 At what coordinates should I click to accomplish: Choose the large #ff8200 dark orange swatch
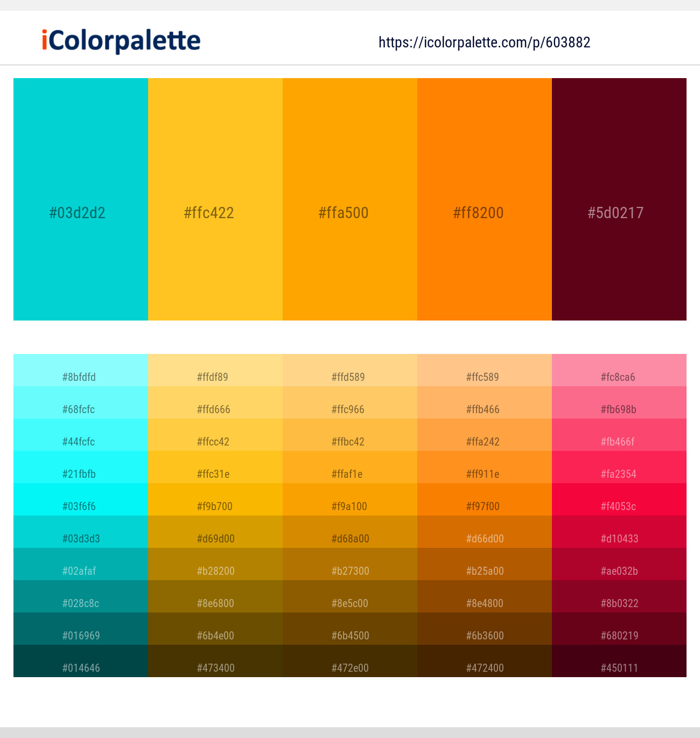[485, 199]
